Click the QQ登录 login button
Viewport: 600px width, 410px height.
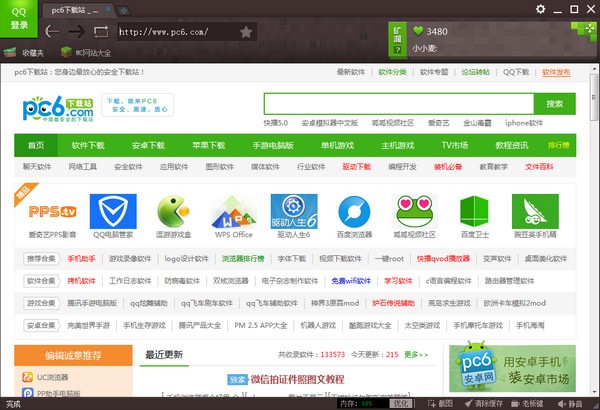[19, 18]
